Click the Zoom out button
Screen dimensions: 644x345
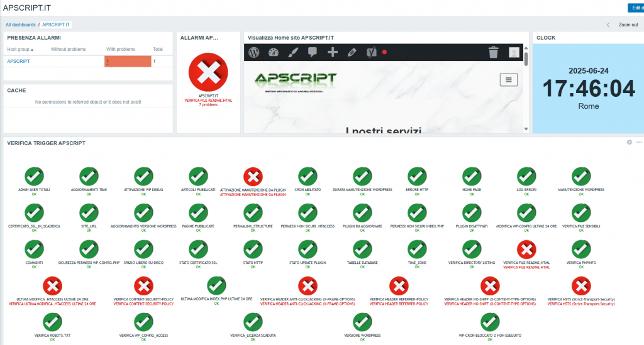click(x=628, y=25)
